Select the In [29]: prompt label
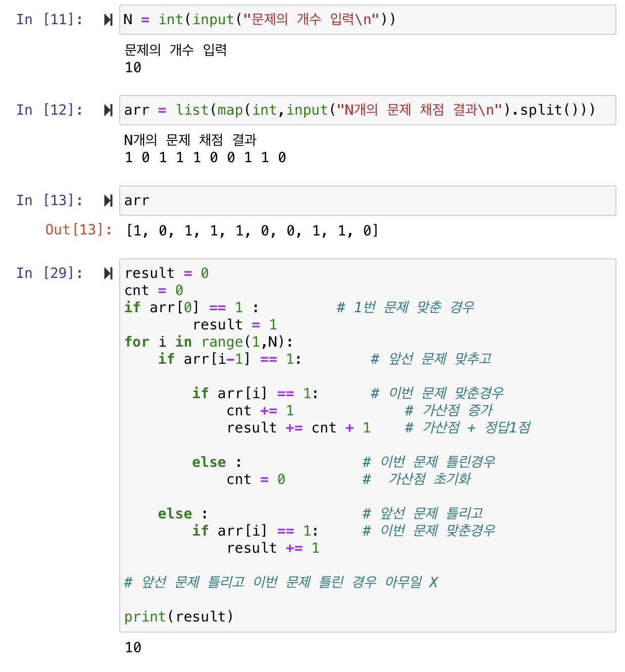Image resolution: width=625 pixels, height=672 pixels. pyautogui.click(x=50, y=273)
